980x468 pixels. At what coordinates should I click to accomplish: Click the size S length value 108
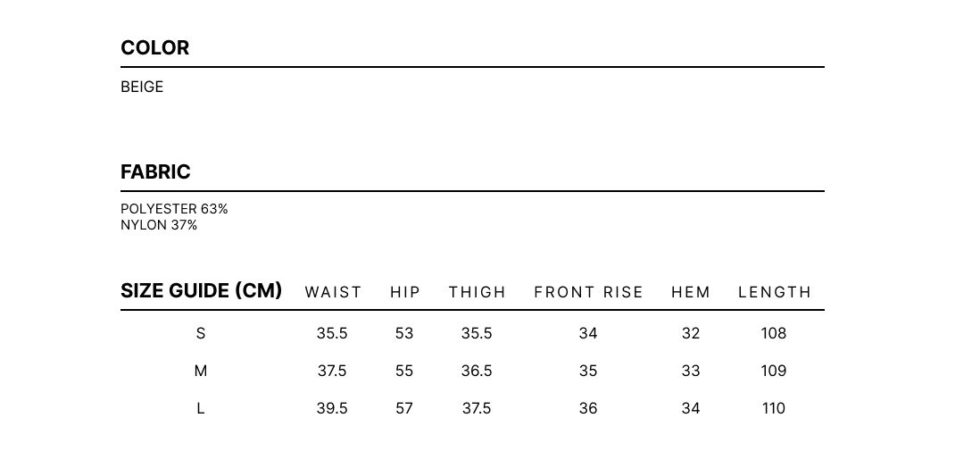(x=774, y=333)
